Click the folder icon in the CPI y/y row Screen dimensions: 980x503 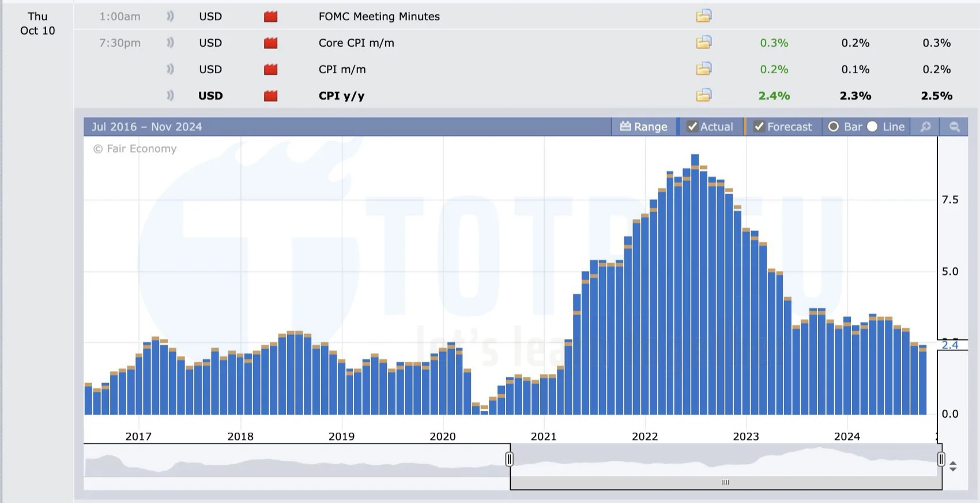[703, 96]
